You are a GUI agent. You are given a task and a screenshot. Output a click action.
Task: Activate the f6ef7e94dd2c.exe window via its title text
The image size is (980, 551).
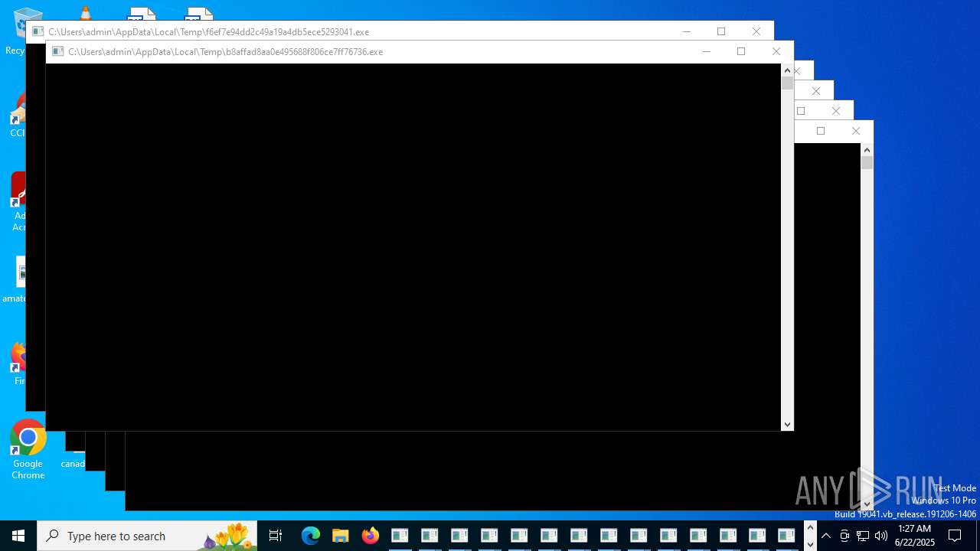(208, 32)
